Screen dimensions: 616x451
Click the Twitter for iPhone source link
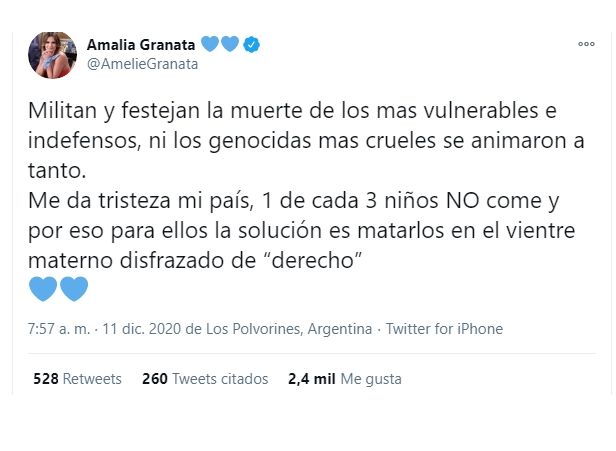(444, 329)
